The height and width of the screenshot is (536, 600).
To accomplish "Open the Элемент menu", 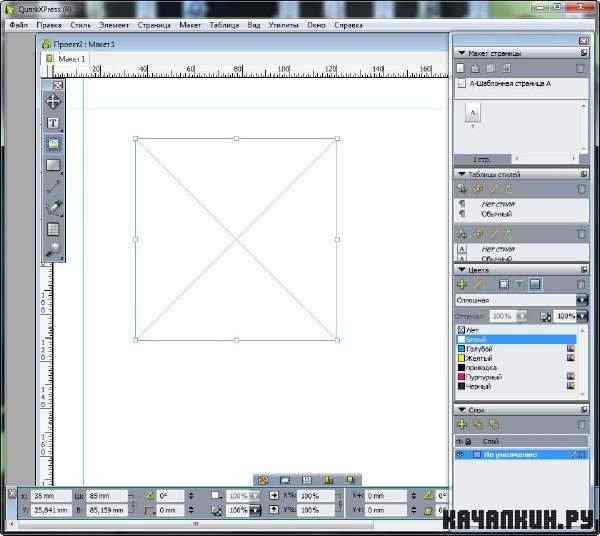I will pyautogui.click(x=114, y=25).
